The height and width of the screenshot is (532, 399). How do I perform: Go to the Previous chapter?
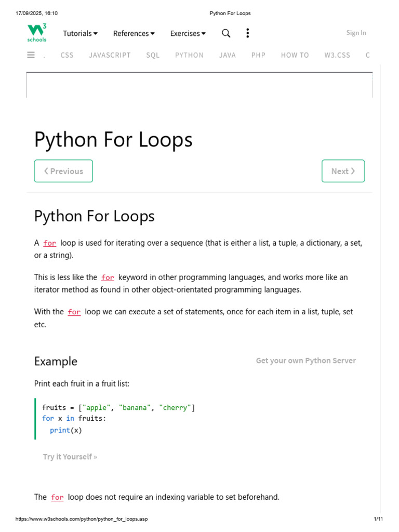[x=63, y=171]
